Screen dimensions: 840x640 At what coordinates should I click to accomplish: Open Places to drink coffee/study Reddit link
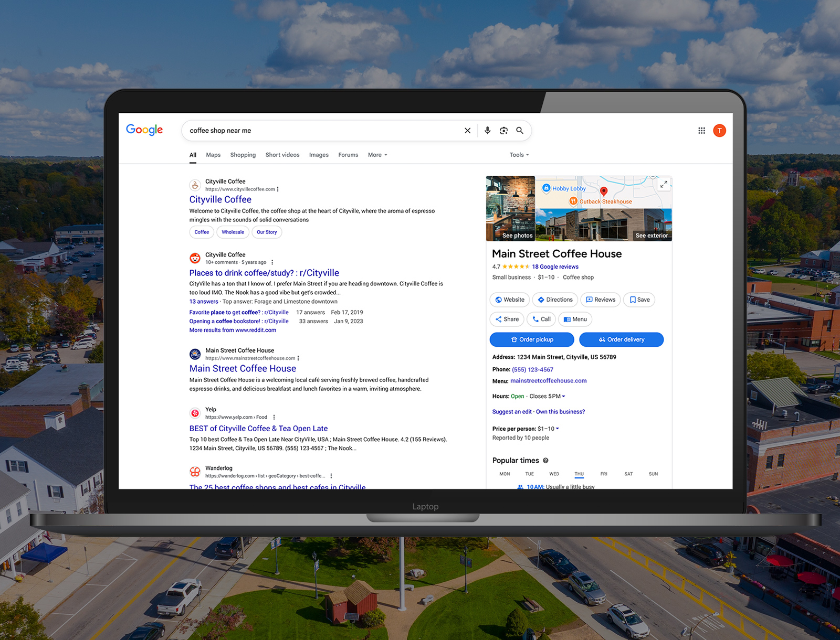point(264,273)
